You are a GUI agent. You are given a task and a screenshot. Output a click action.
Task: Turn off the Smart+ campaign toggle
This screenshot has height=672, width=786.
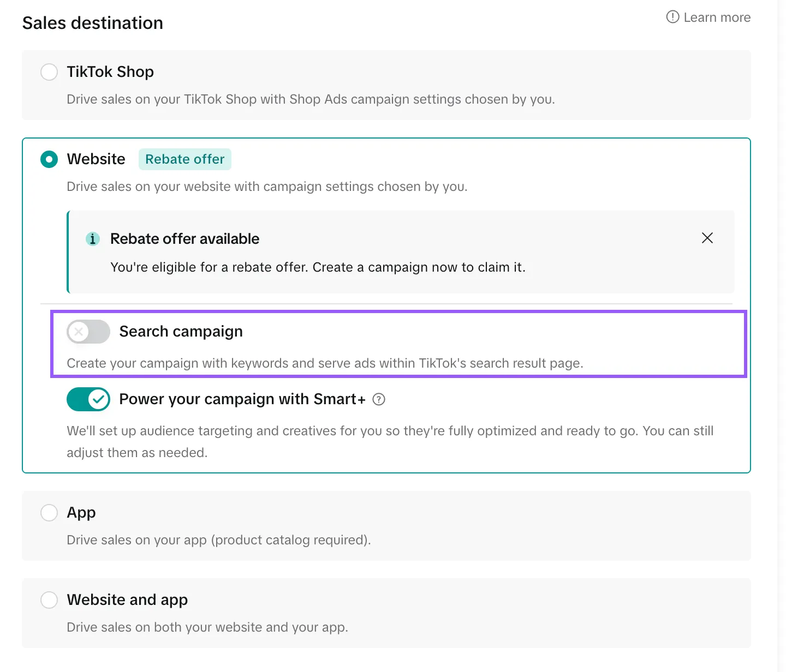88,399
